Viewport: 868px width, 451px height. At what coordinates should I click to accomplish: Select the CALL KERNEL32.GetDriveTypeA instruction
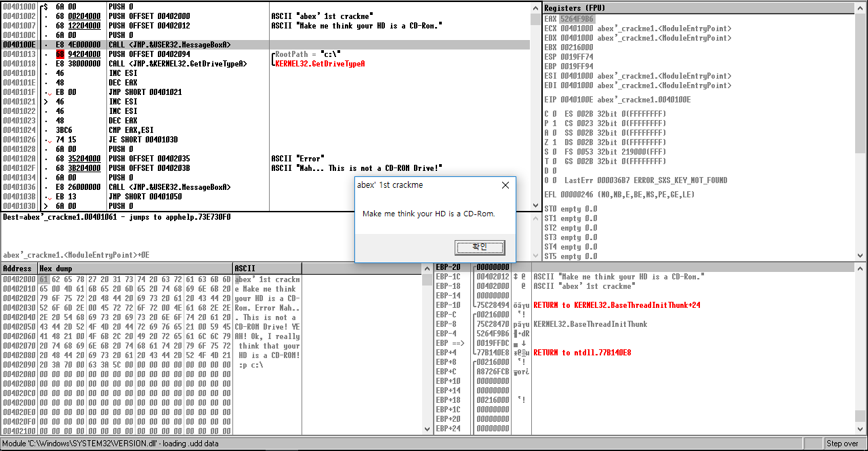pos(178,63)
